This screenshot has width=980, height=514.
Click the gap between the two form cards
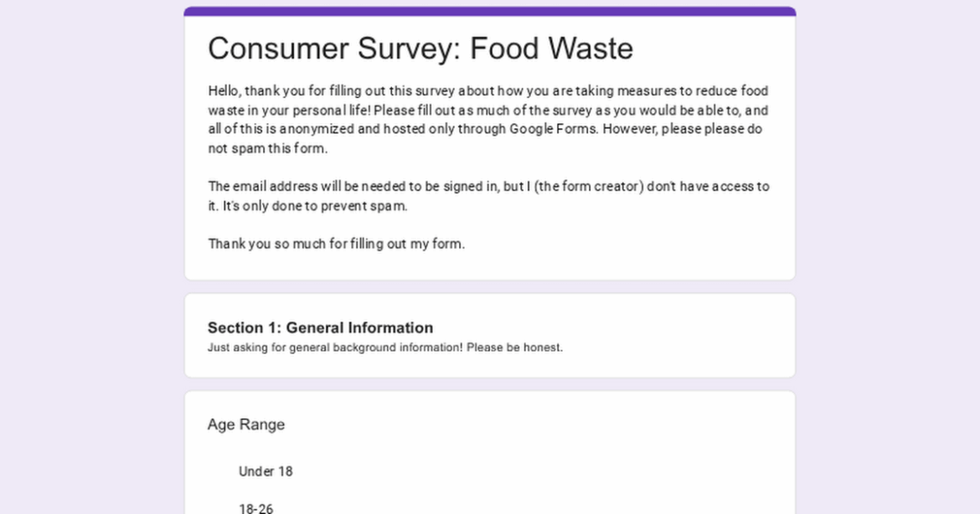pos(490,286)
